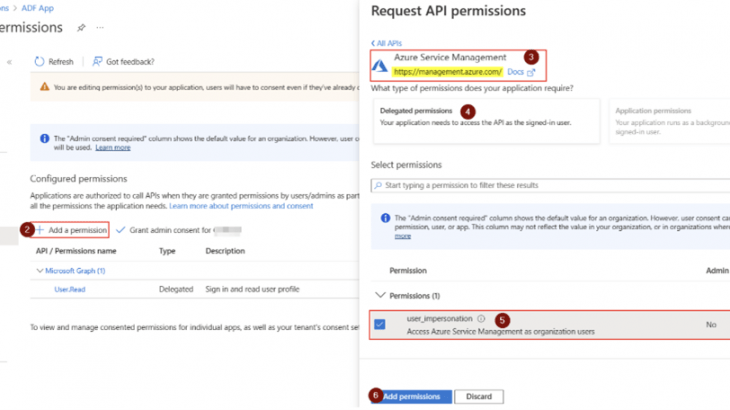Collapse the Permissions (1) section

380,295
